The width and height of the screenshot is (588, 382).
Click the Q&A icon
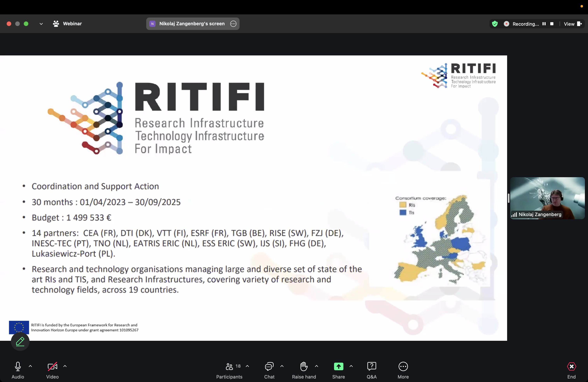[371, 366]
